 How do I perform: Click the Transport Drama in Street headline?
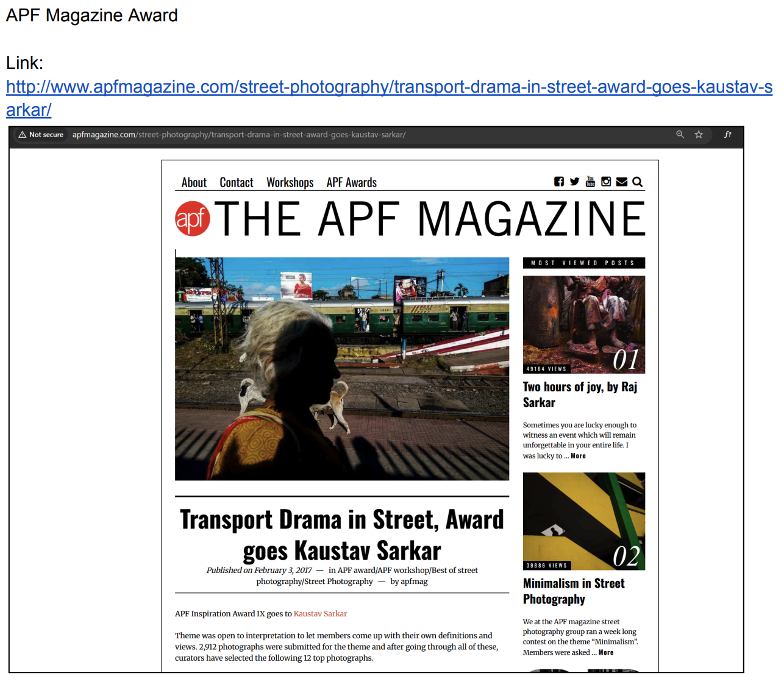pos(342,535)
